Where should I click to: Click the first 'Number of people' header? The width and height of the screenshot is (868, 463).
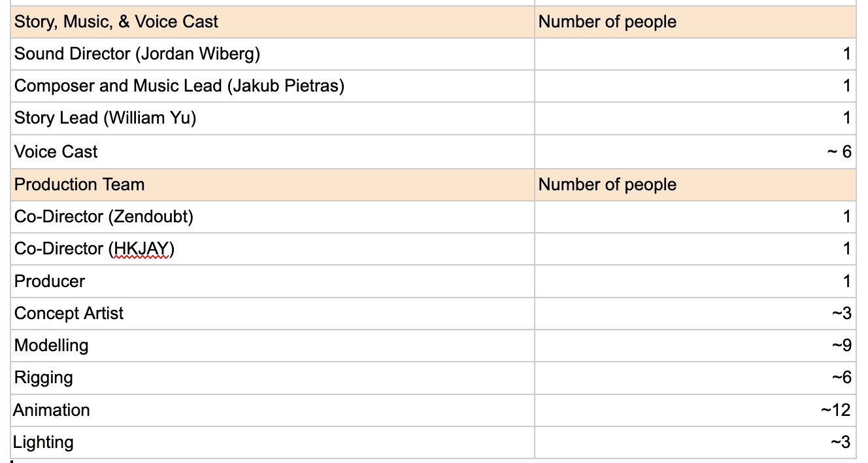pyautogui.click(x=607, y=22)
